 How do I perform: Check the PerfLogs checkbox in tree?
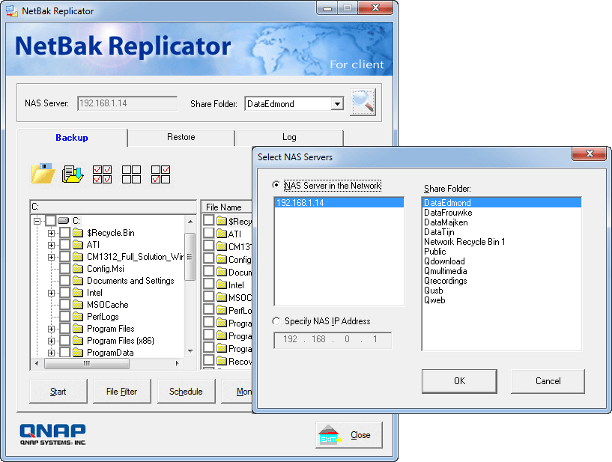click(65, 317)
